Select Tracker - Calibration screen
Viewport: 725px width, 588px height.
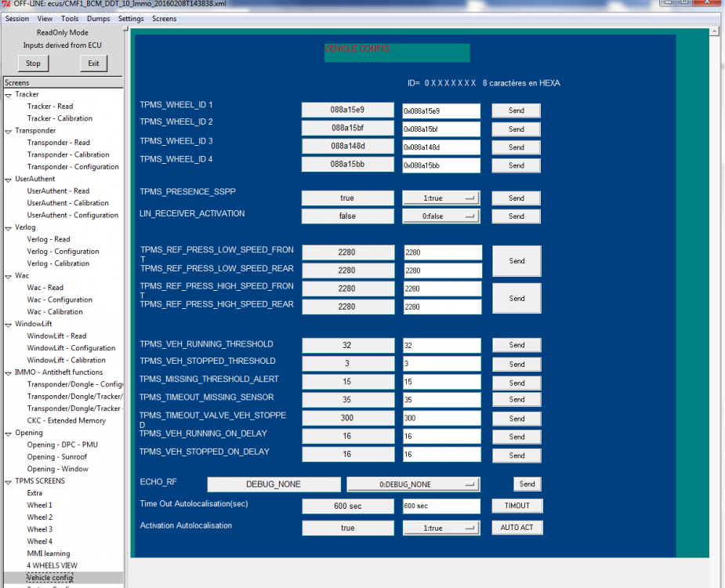click(60, 118)
